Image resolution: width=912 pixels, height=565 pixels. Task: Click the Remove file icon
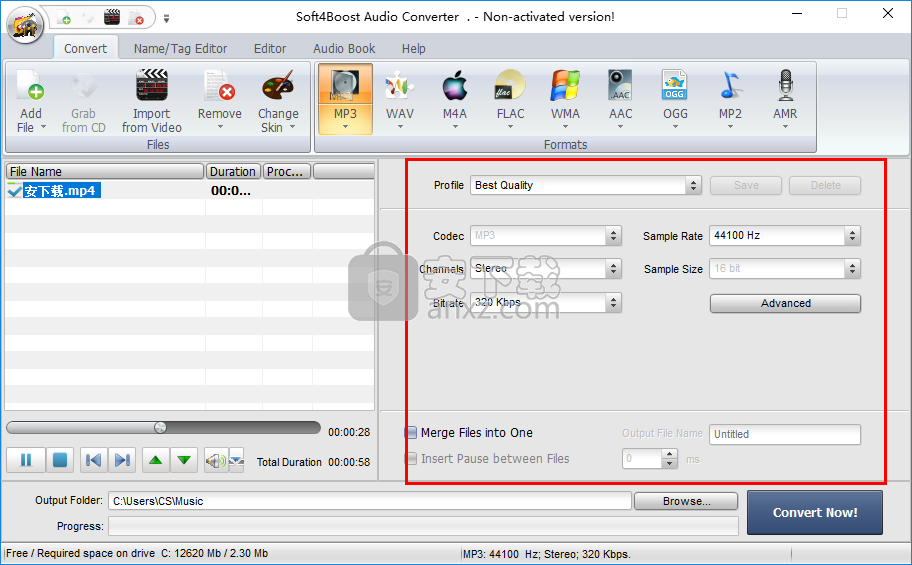[x=220, y=86]
